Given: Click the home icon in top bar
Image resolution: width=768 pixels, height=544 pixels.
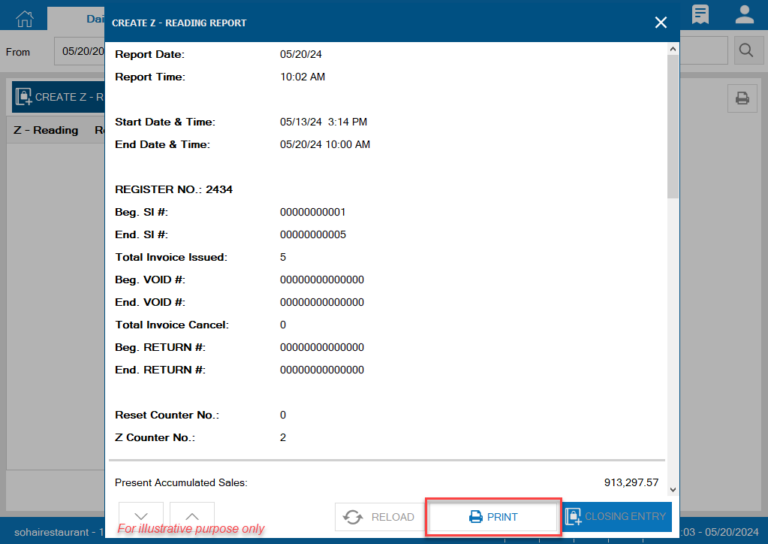Looking at the screenshot, I should point(24,17).
